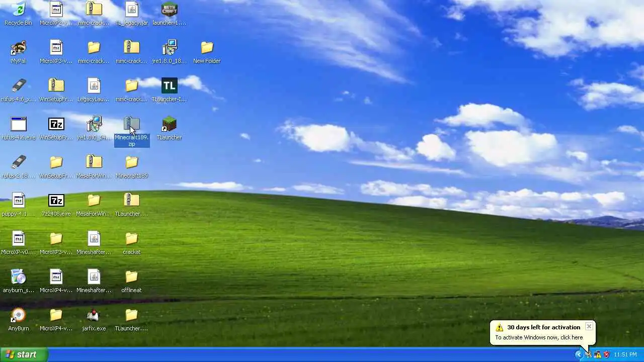
Task: Open the MicroXP4-v yellow folder
Action: (x=56, y=315)
